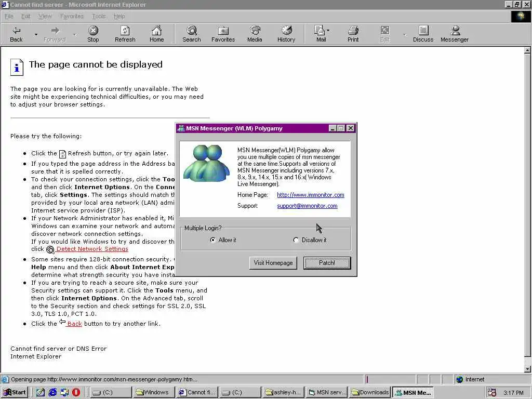532x399 pixels.
Task: Open the Search pane
Action: (191, 34)
